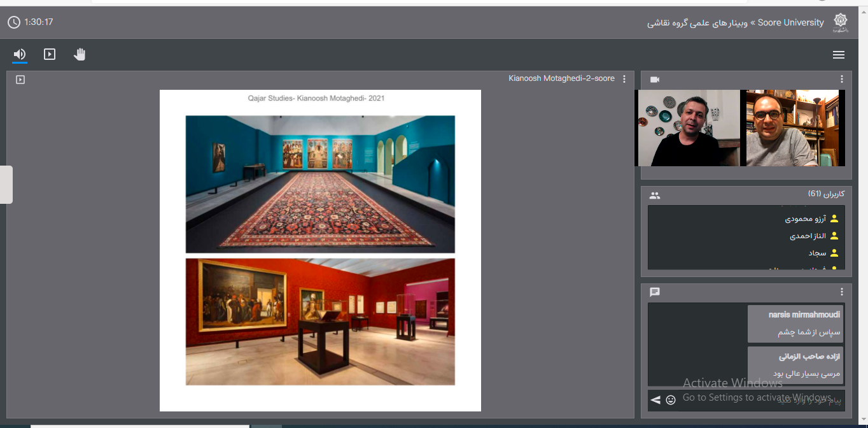Click the red-walled gallery image
Image resolution: width=868 pixels, height=428 pixels.
click(320, 322)
